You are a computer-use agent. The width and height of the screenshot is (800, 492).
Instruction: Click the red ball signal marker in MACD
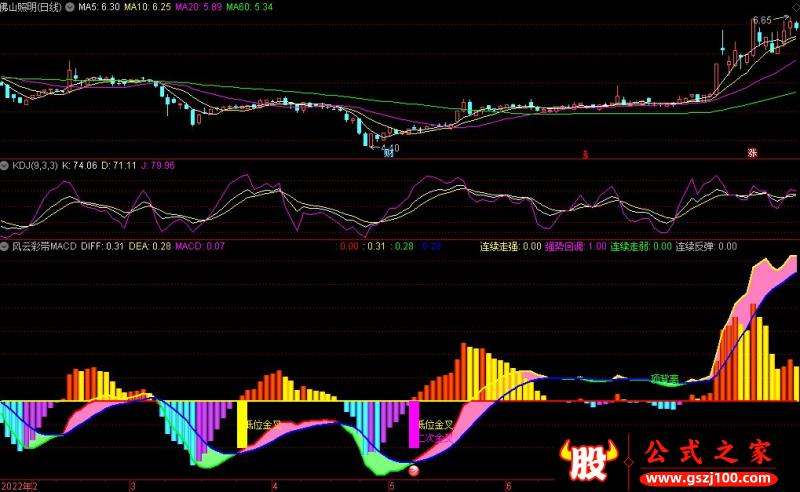pyautogui.click(x=414, y=471)
